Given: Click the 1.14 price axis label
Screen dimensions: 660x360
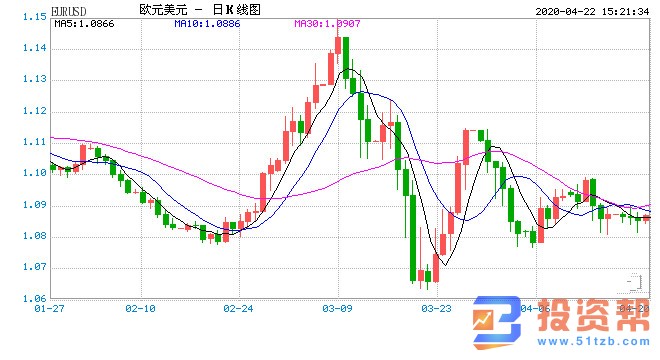Looking at the screenshot, I should 35,48.
